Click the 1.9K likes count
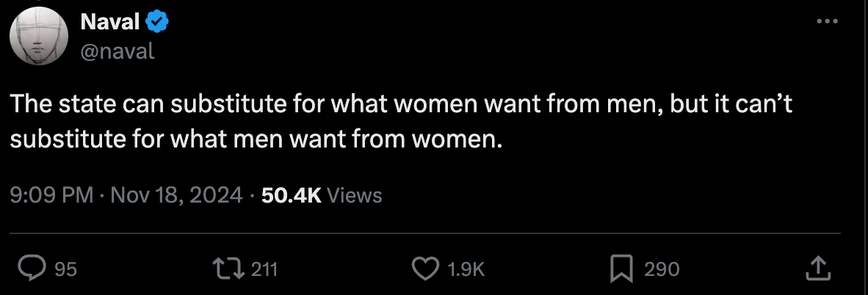The height and width of the screenshot is (295, 868). [466, 270]
